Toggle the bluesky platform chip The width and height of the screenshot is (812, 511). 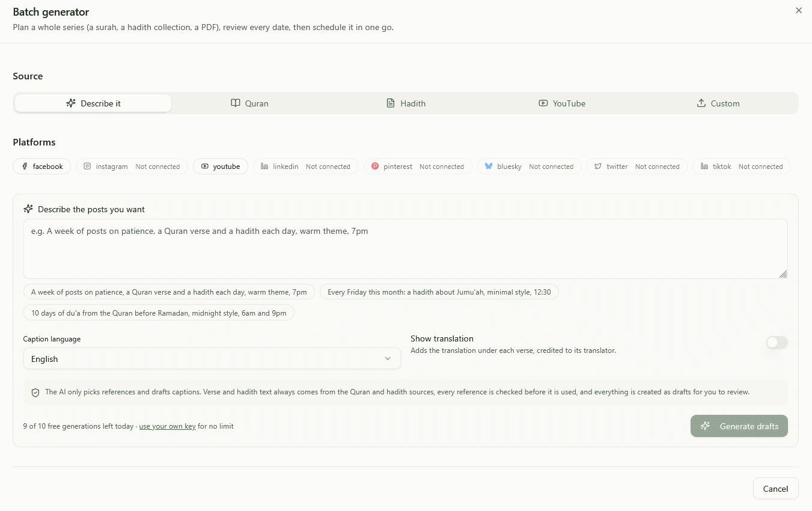pyautogui.click(x=530, y=167)
